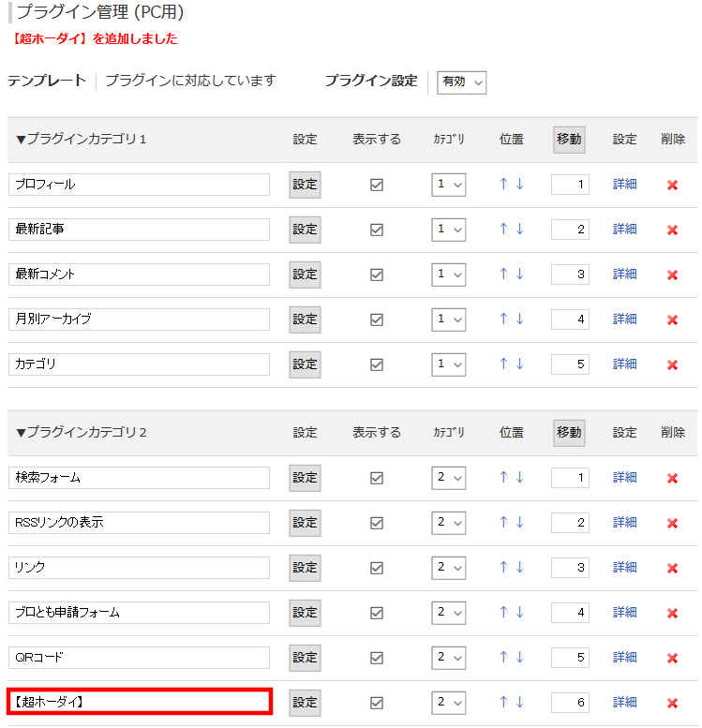Uncheck display for プロフィール plugin
Viewport: 702px width, 728px height.
click(x=377, y=185)
